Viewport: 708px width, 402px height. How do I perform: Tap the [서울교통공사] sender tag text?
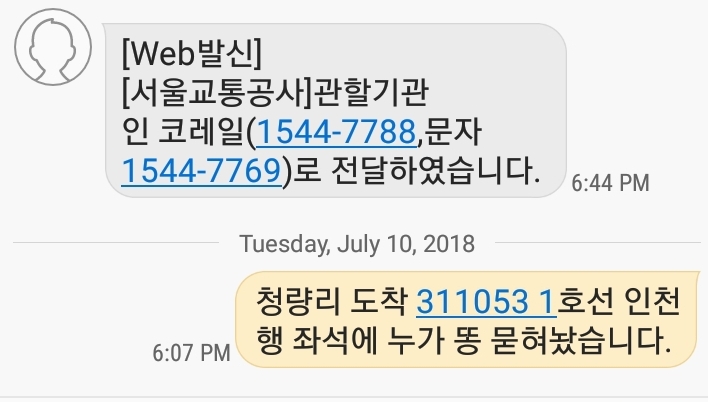[217, 93]
